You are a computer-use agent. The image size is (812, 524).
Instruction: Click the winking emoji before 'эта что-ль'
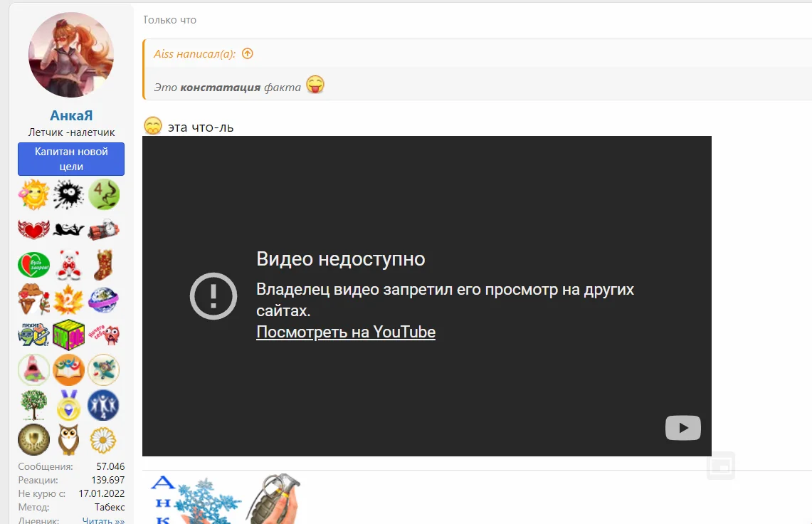click(x=152, y=125)
